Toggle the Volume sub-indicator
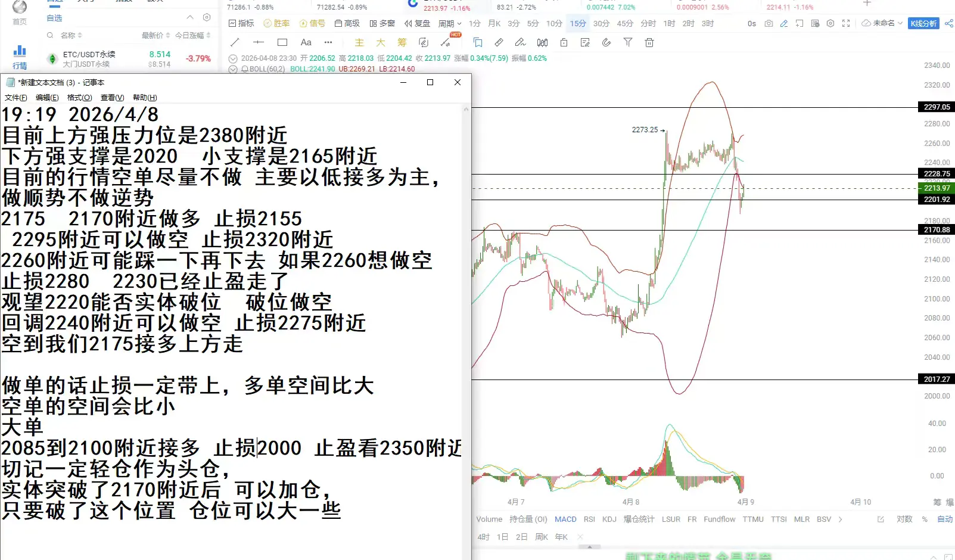 [489, 519]
